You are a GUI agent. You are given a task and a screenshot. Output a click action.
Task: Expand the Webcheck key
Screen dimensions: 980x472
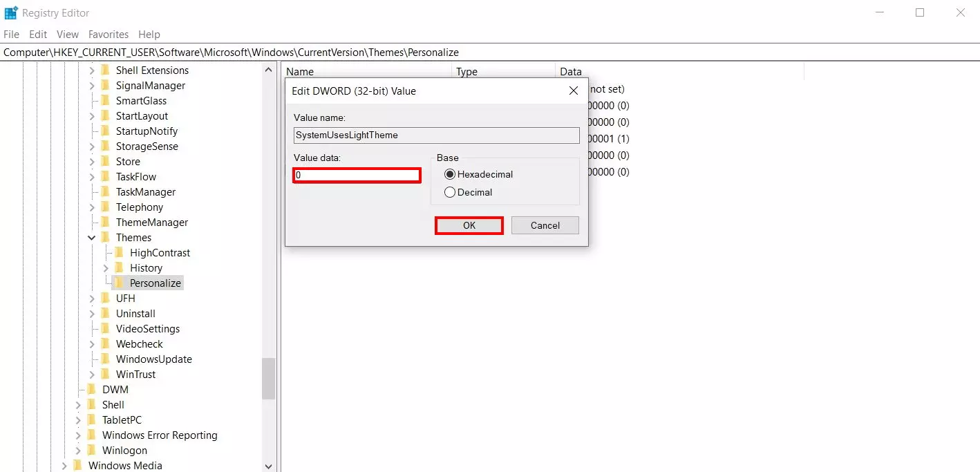coord(92,344)
